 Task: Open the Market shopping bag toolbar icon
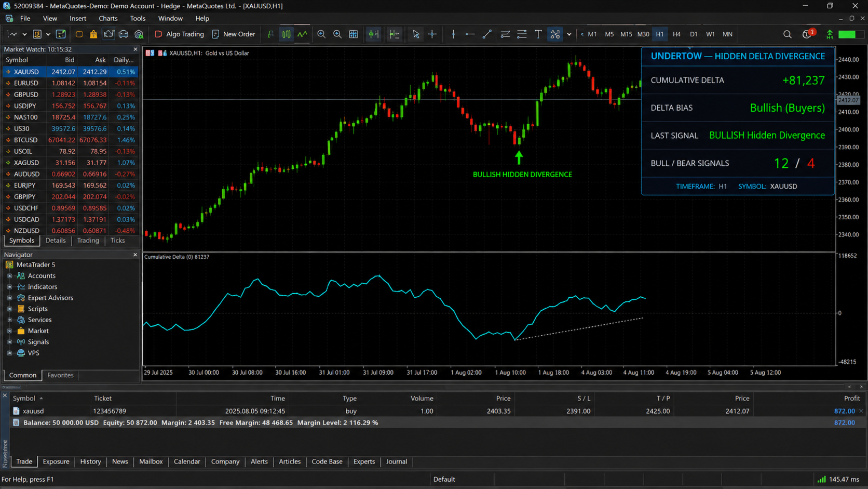93,34
